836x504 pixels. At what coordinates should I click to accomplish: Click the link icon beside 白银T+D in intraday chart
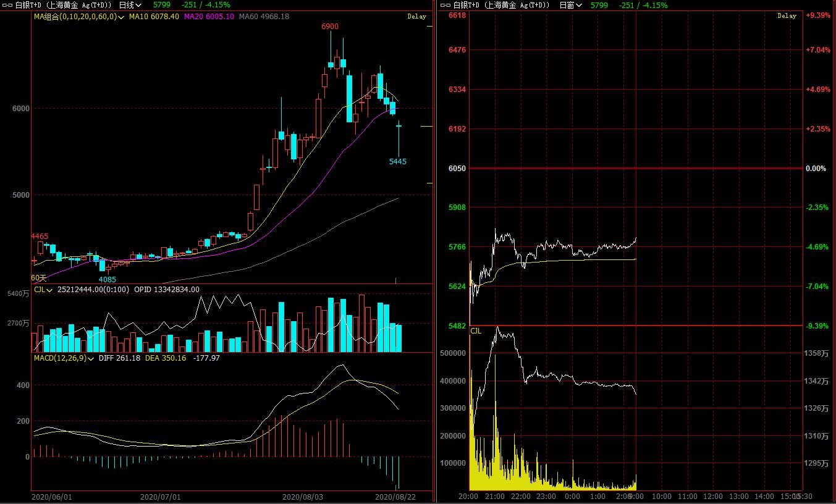[x=445, y=5]
